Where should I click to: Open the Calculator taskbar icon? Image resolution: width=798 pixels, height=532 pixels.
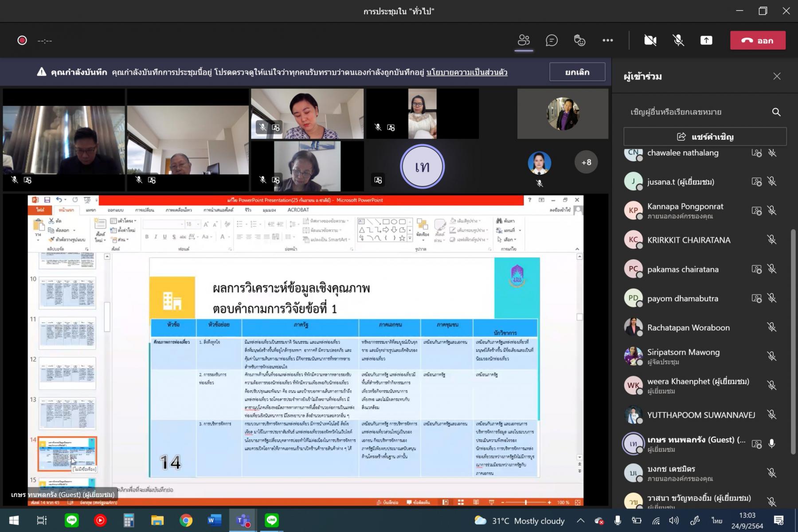pos(129,520)
